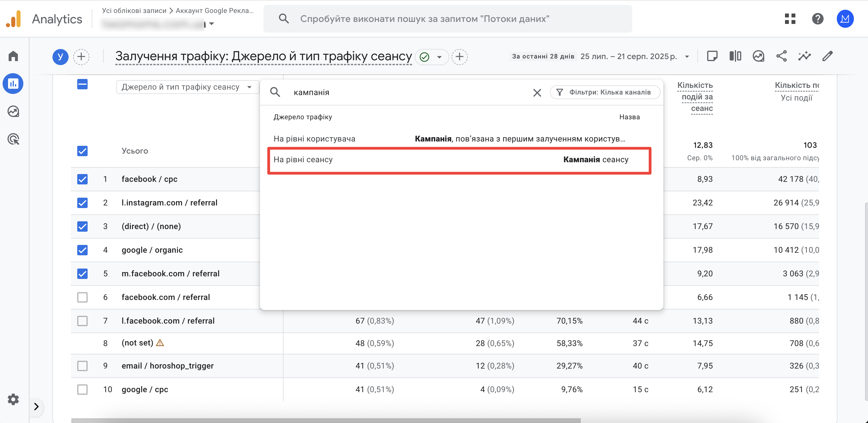Toggle the Усього total row checkbox
Viewport: 868px width, 423px height.
(82, 151)
